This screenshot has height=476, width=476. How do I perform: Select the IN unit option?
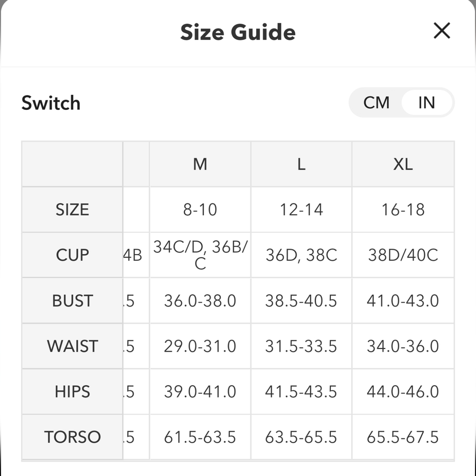tap(427, 103)
